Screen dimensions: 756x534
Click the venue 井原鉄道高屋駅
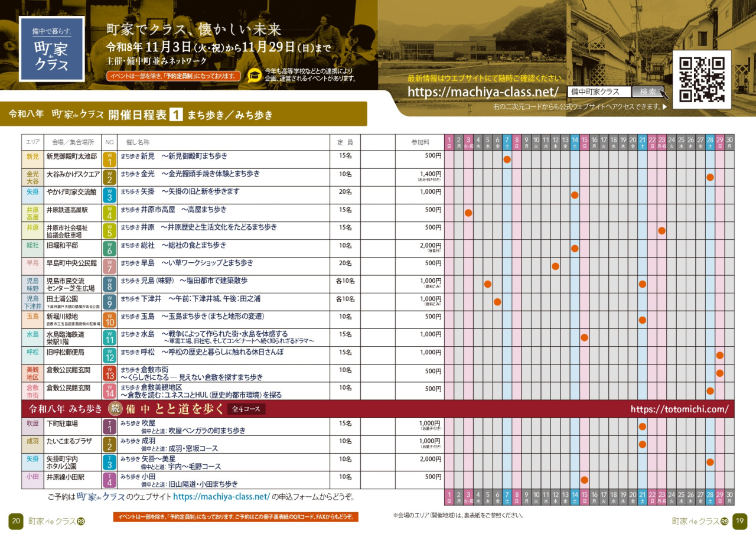click(67, 210)
